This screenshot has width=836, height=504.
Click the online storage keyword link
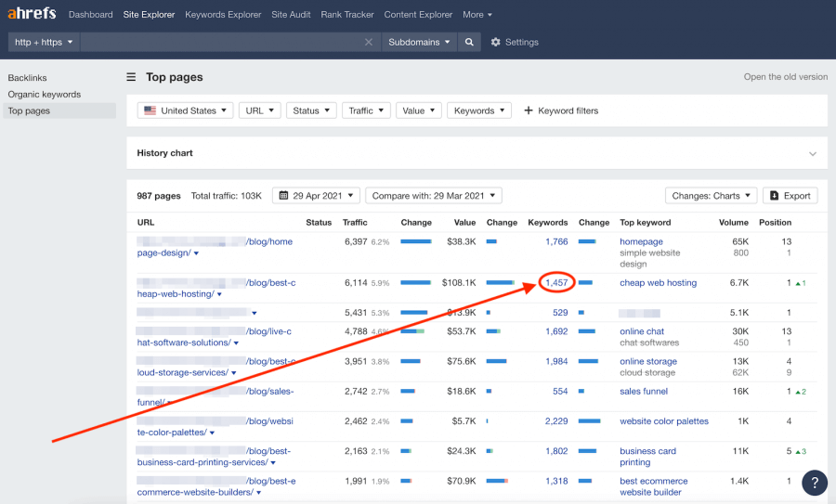point(648,362)
